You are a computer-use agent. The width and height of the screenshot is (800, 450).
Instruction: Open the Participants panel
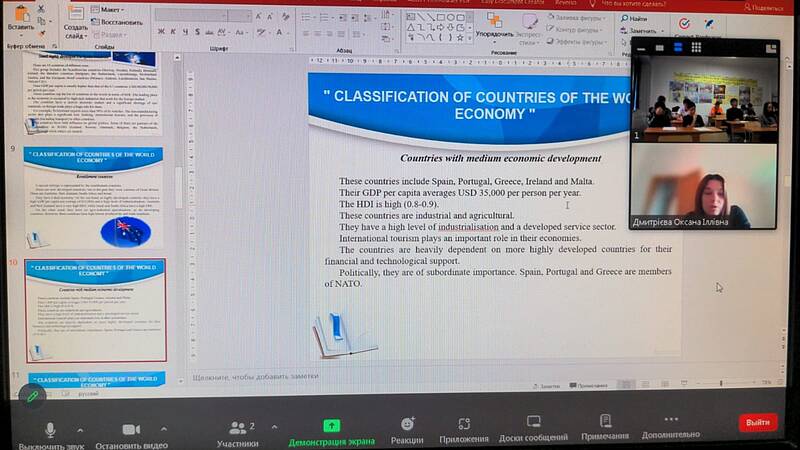point(238,428)
